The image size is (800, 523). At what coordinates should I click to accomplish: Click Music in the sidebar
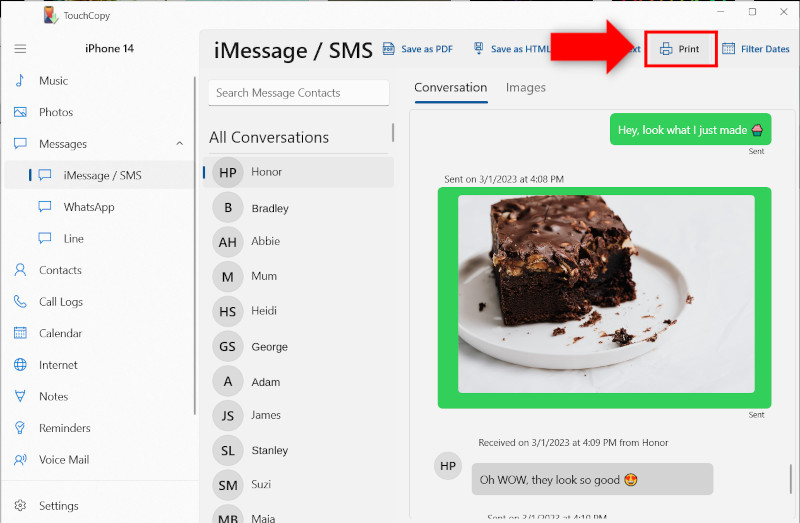(54, 81)
